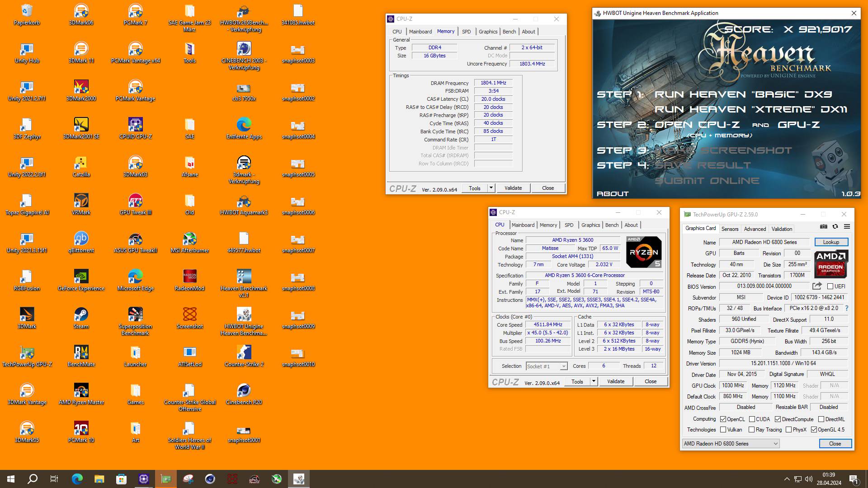Click Close button in GPU-Z window

(x=835, y=444)
